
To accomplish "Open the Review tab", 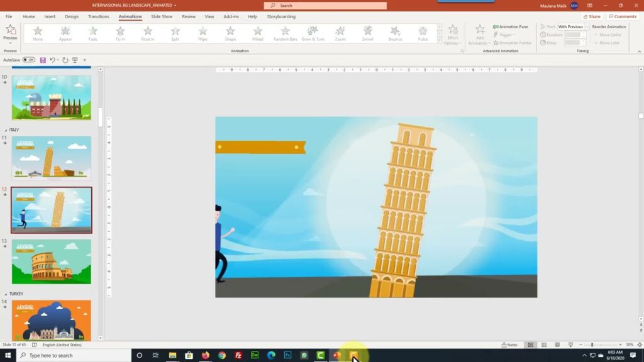I will [x=189, y=16].
